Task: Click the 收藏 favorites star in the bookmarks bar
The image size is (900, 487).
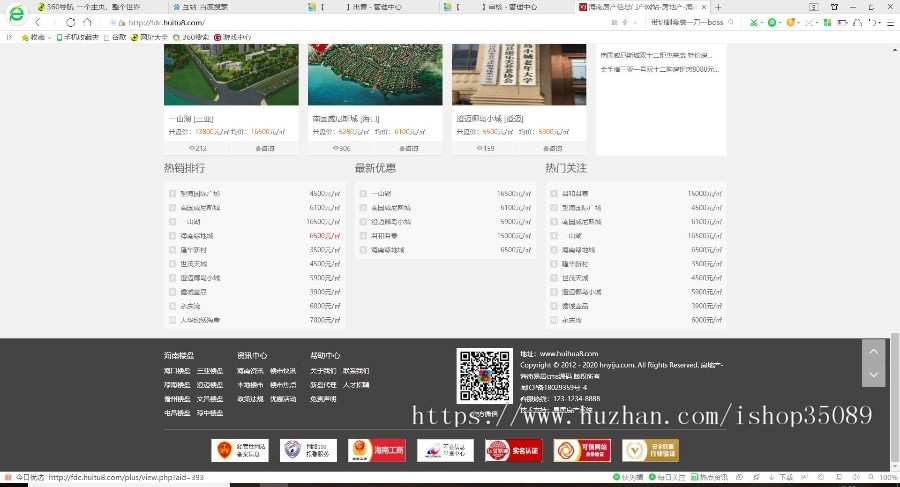Action: 25,37
